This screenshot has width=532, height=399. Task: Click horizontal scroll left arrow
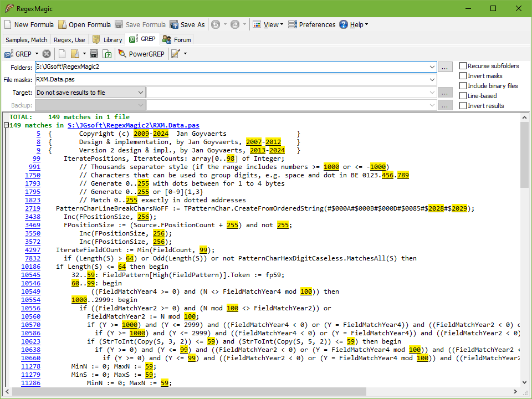7,391
